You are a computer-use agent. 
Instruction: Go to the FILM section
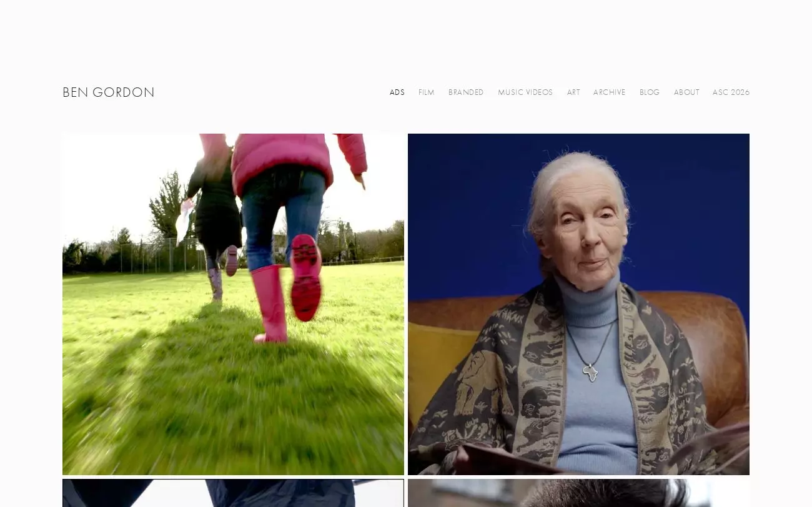coord(427,92)
